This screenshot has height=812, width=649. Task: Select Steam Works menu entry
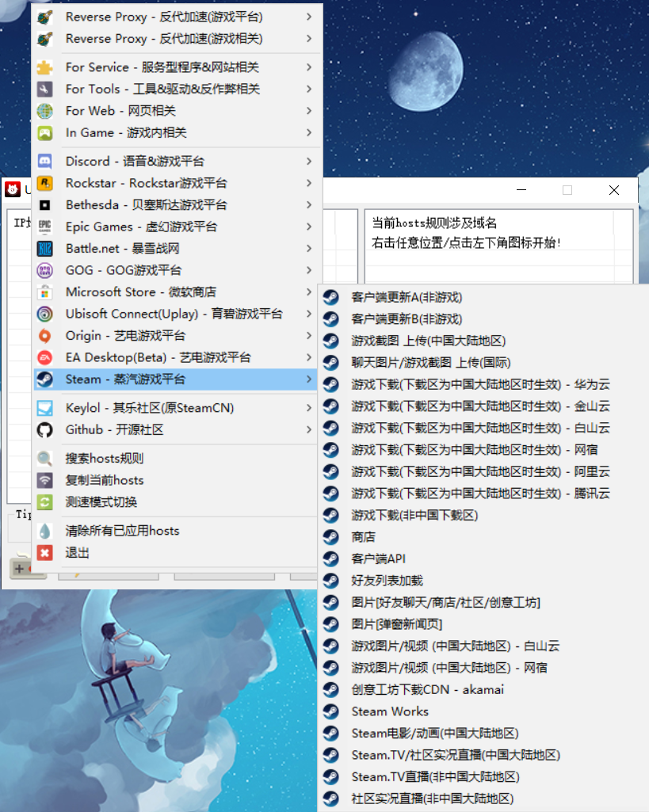[x=483, y=711]
